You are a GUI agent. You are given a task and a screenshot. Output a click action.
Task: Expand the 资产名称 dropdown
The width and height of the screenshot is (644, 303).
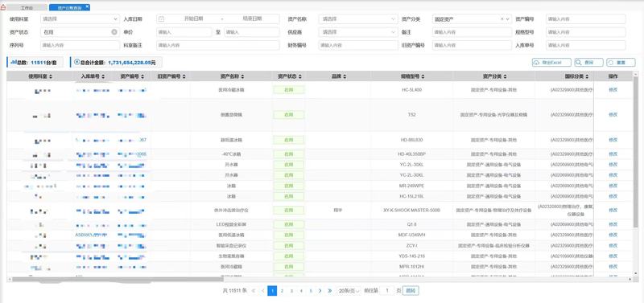[x=357, y=18]
